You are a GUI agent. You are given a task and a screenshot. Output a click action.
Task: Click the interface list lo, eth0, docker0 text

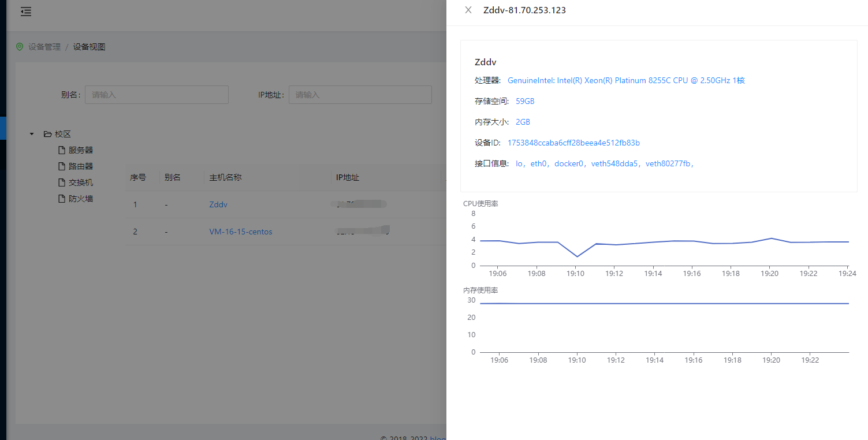pos(605,163)
